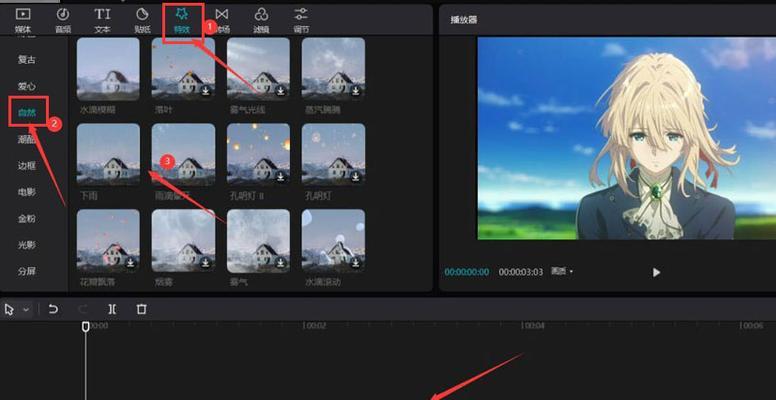
Task: Click the redo arrow
Action: point(83,309)
